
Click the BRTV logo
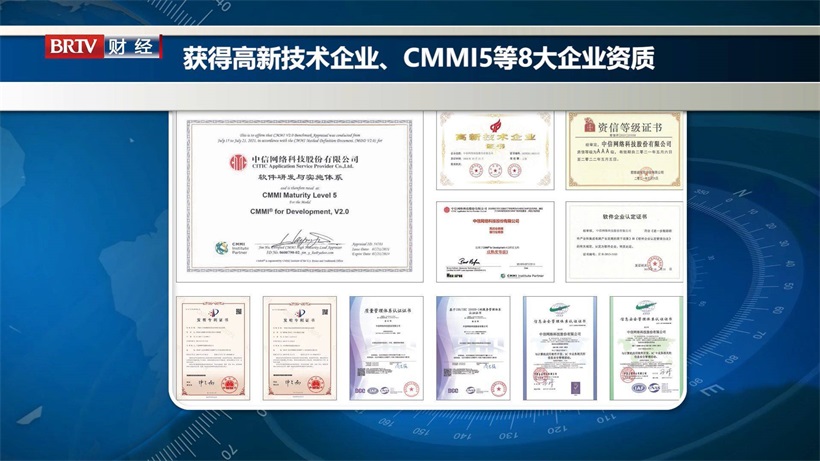tap(74, 47)
